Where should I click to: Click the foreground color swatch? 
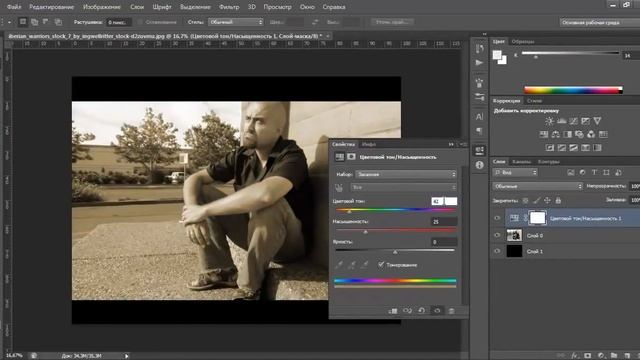pyautogui.click(x=497, y=55)
